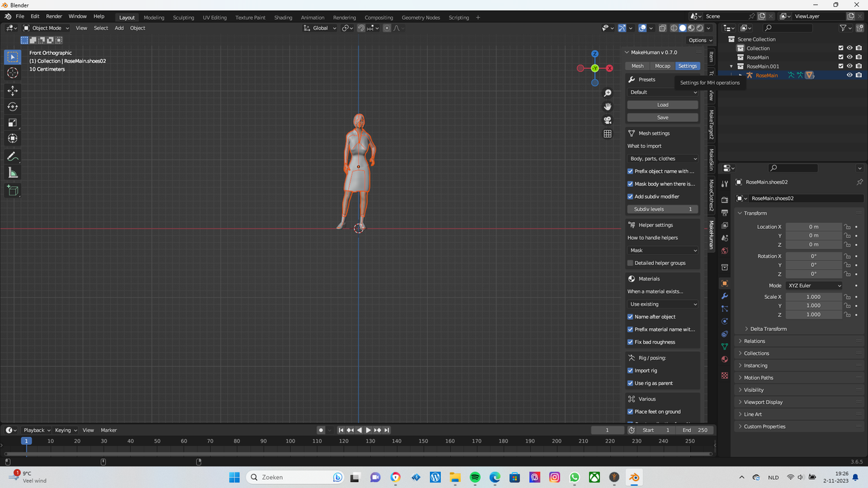The width and height of the screenshot is (868, 488).
Task: Select the Scale tool
Action: coord(13,123)
